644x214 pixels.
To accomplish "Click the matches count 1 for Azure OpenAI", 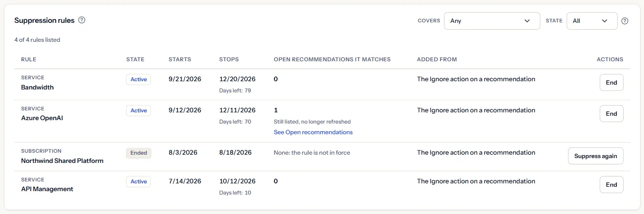I will tap(276, 110).
